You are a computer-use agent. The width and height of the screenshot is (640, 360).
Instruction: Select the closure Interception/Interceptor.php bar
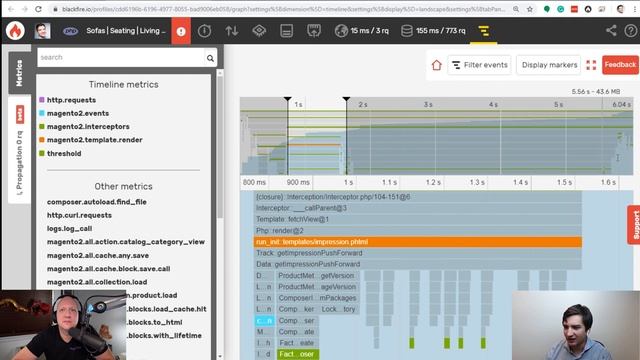point(418,197)
